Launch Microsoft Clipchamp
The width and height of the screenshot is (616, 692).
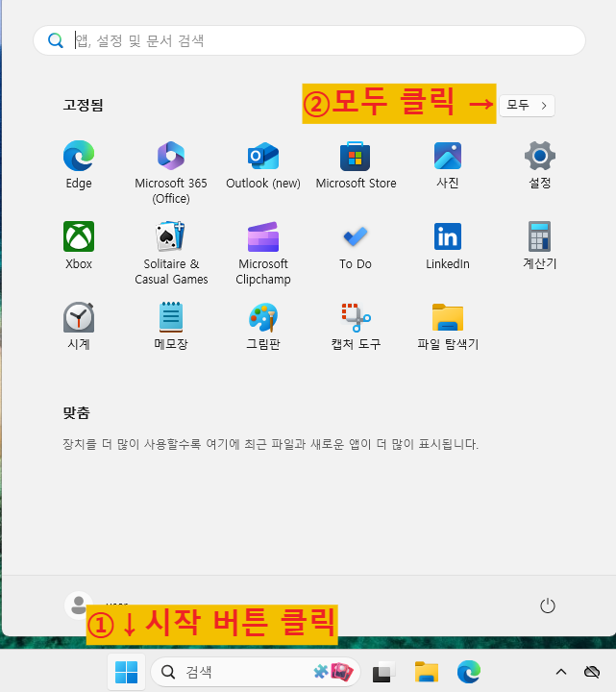(263, 253)
